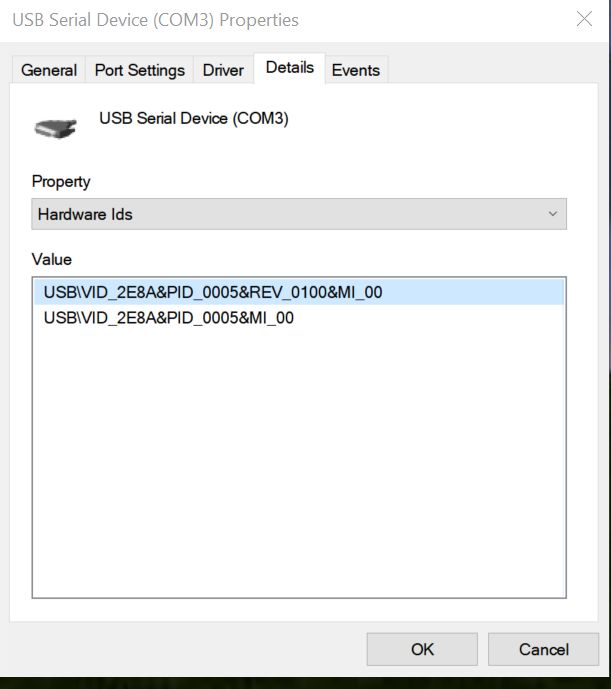Select the Details tab
611x689 pixels.
(290, 68)
